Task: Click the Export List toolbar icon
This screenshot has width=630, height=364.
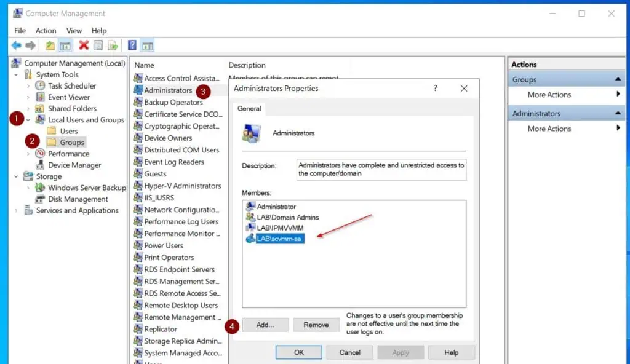Action: click(113, 45)
